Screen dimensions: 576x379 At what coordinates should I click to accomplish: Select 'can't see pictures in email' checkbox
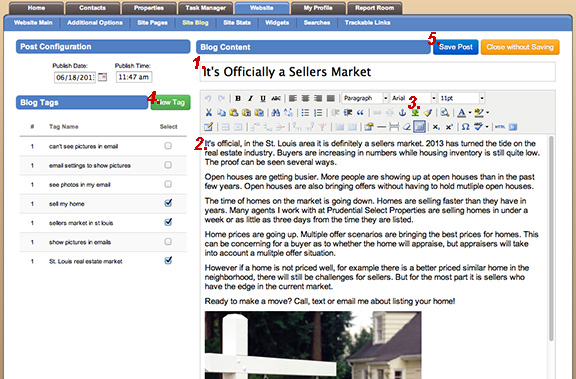click(168, 146)
